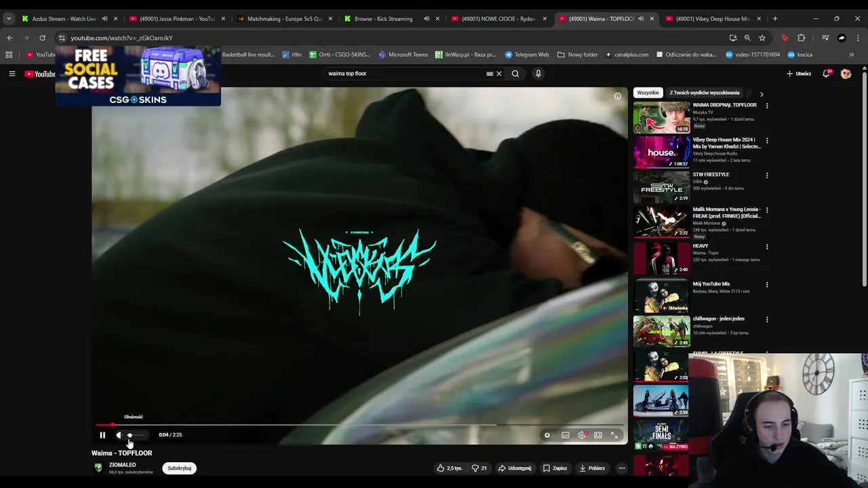Open options menu for WAIMA DROPNĄŁ TOPFLOOR video
The width and height of the screenshot is (868, 488).
click(767, 106)
